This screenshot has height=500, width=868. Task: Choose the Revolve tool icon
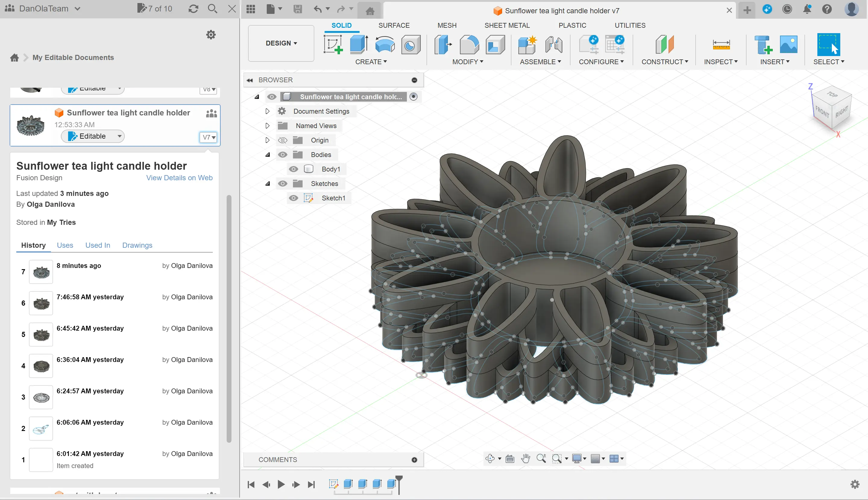385,45
